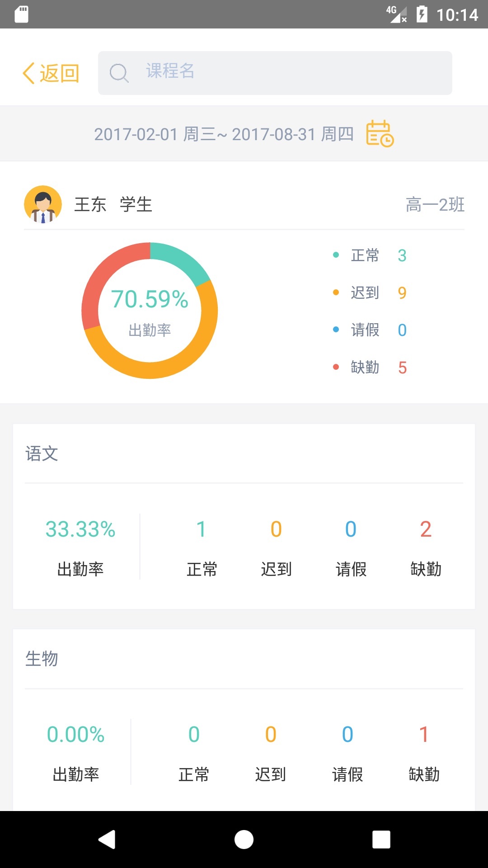Screen dimensions: 488x868
Task: Tap the student avatar for 王东
Action: [x=43, y=204]
